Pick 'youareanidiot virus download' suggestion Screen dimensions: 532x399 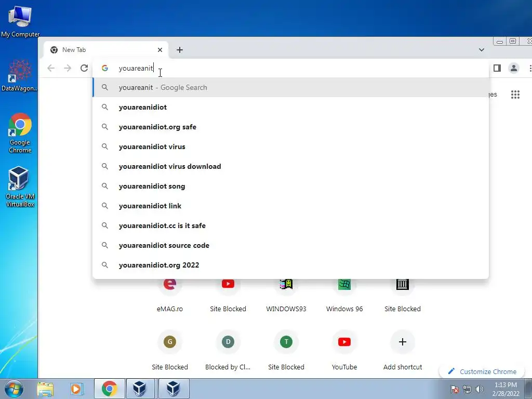click(291, 166)
